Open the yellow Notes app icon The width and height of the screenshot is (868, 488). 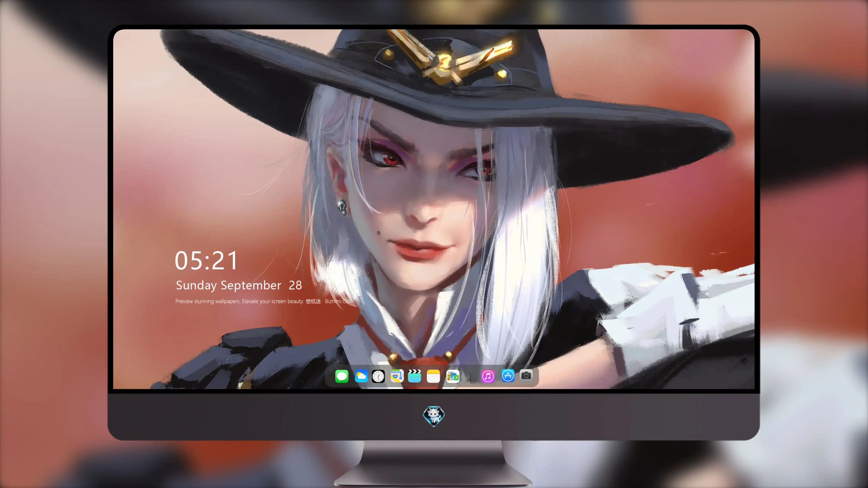point(433,376)
